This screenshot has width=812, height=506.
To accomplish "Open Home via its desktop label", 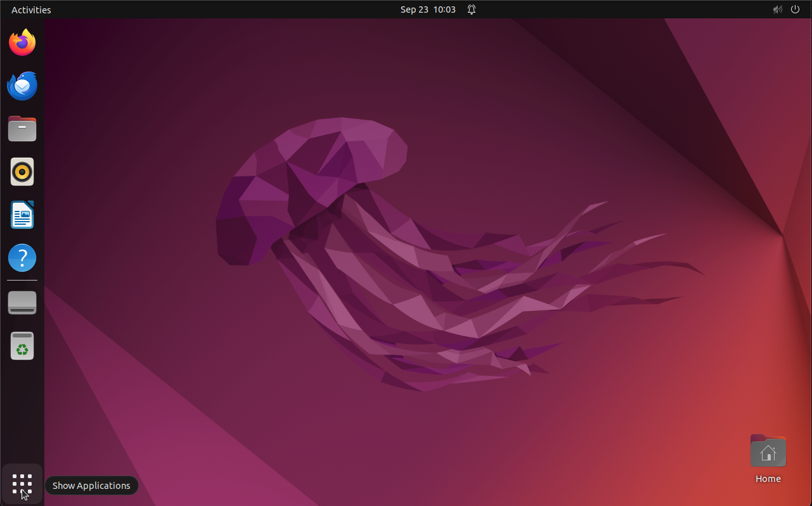I will 768,479.
